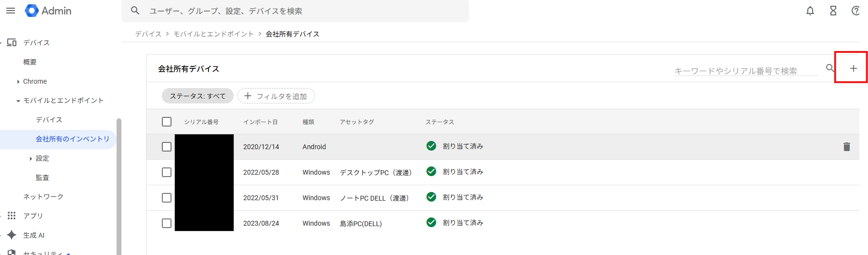Focus the keyword and serial number search field

746,71
